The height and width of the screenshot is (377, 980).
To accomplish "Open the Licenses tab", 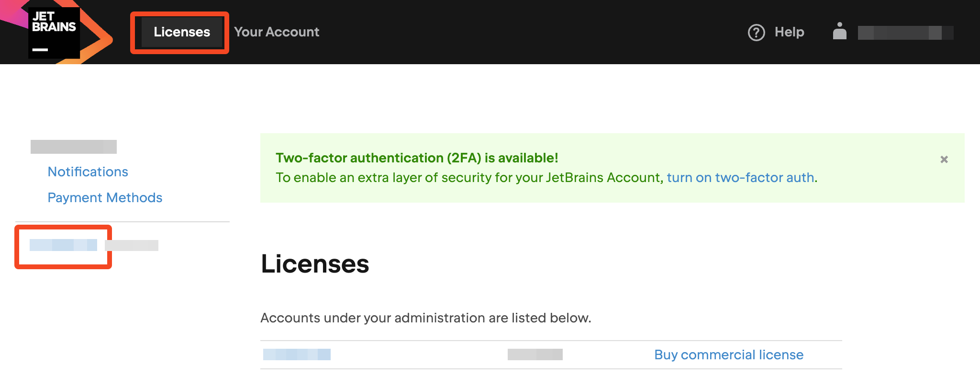I will (182, 32).
